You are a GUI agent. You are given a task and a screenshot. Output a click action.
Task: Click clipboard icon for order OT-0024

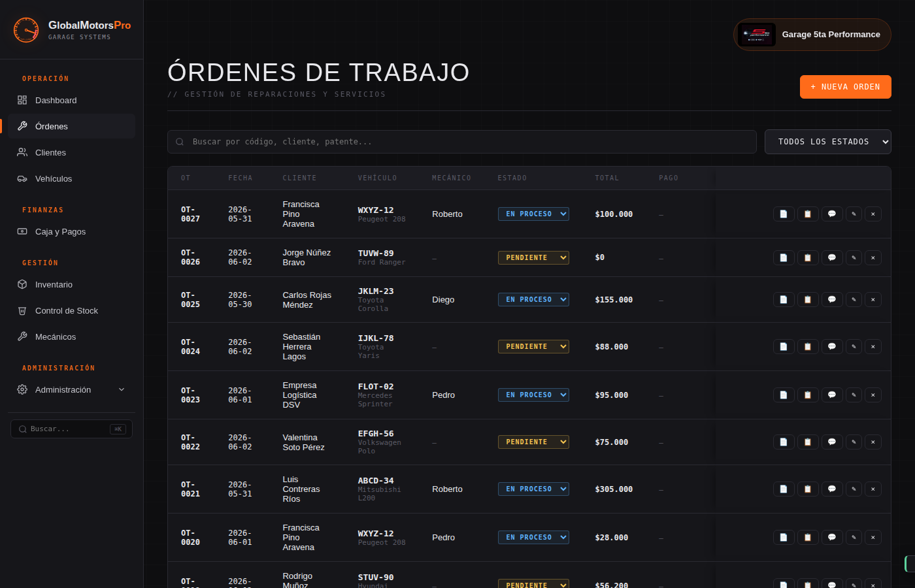(808, 346)
